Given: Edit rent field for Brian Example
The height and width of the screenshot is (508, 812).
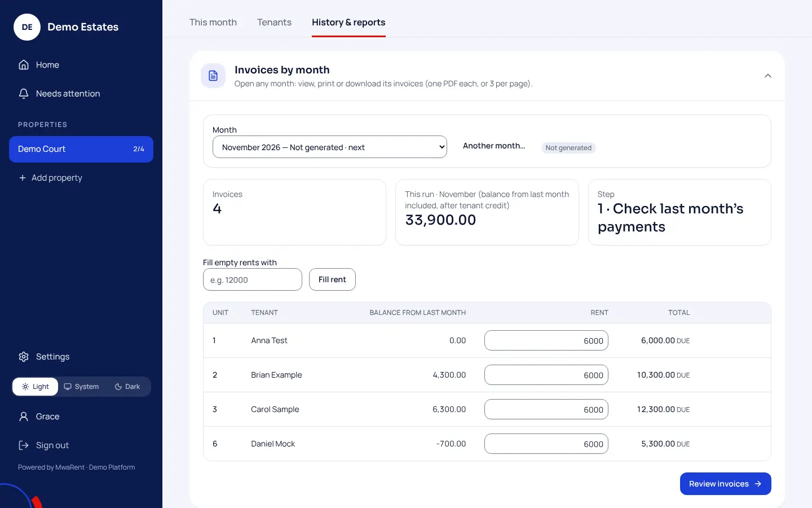Looking at the screenshot, I should [x=546, y=375].
